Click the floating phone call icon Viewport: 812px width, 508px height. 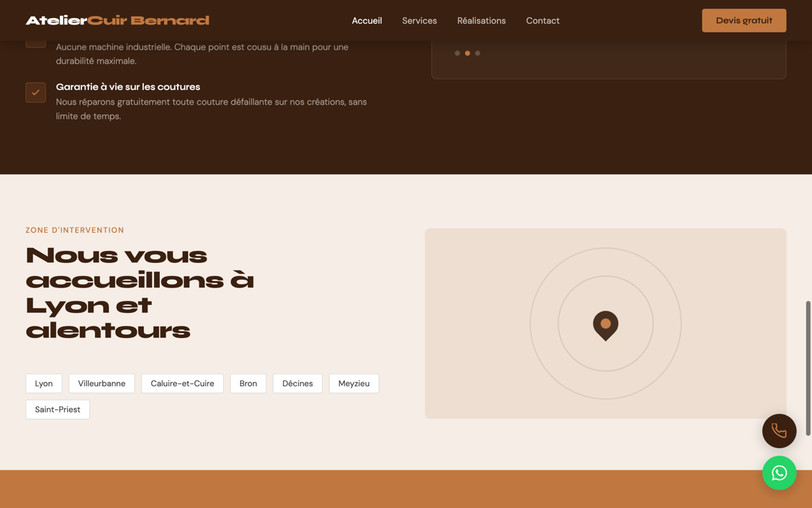point(779,431)
